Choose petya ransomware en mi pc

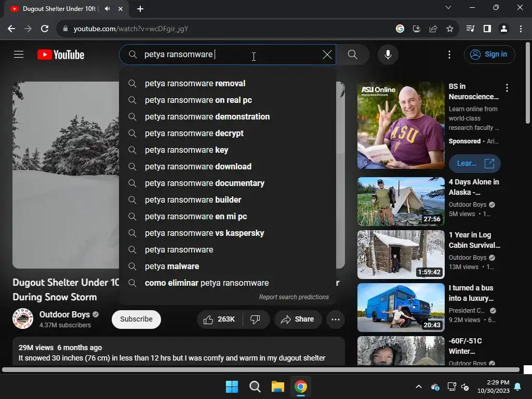(x=228, y=217)
